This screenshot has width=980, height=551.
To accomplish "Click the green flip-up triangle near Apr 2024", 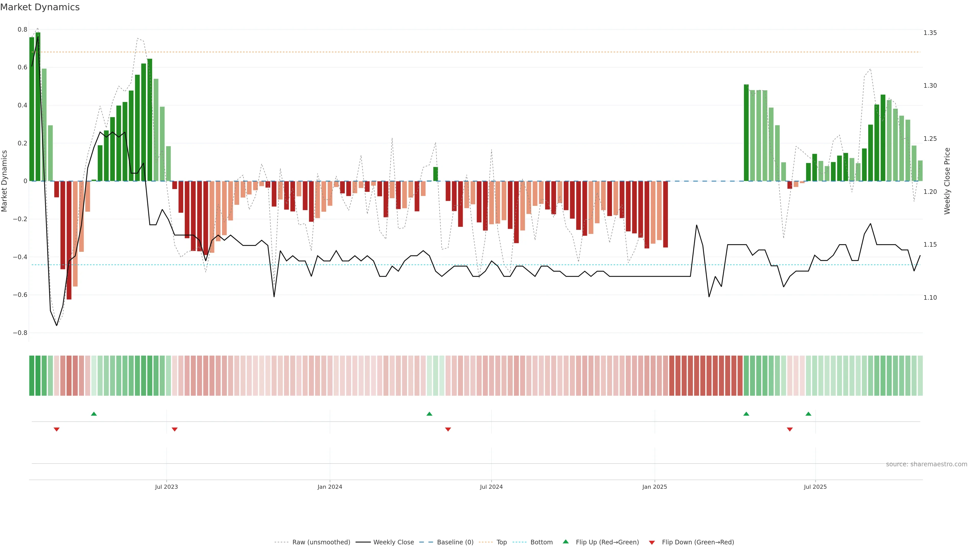I will pyautogui.click(x=429, y=414).
